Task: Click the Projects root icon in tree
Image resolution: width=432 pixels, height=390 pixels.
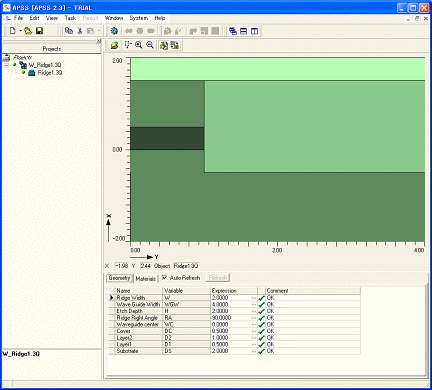Action: coord(6,58)
